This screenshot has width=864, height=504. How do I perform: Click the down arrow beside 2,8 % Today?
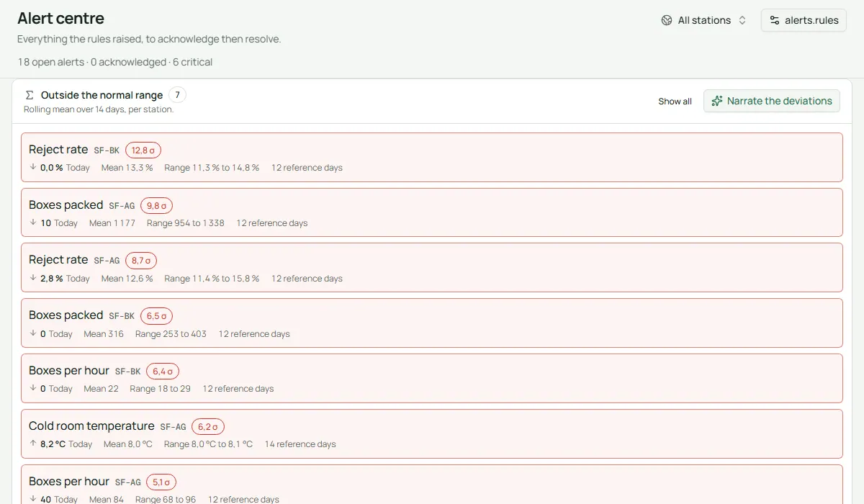[33, 278]
